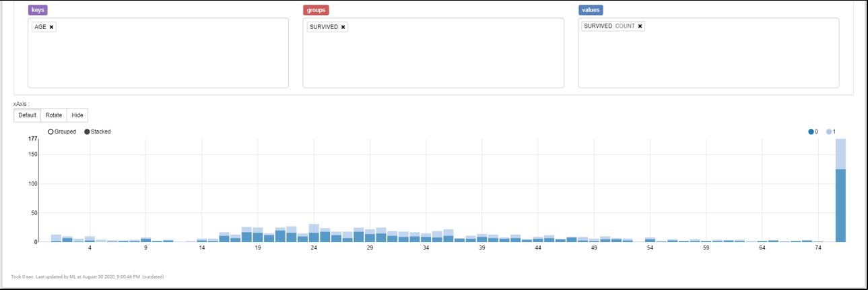Set xAxis labels to Default
The width and height of the screenshot is (868, 290).
(27, 115)
